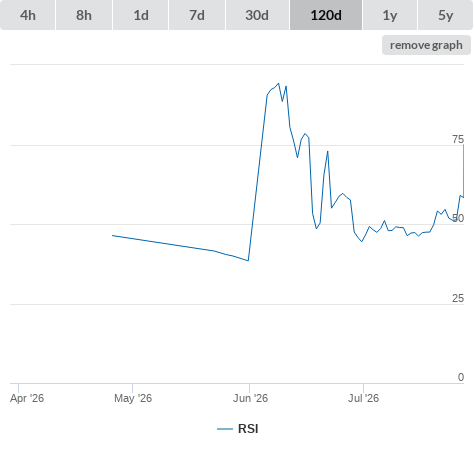Select the 5y range tab
474x455 pixels.
pos(445,15)
